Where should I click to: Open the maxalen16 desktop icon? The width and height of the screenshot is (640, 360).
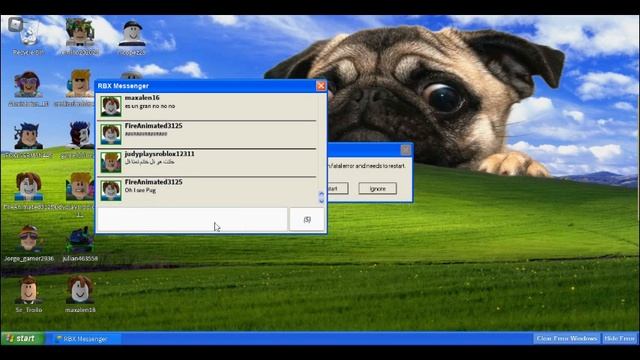[80, 294]
